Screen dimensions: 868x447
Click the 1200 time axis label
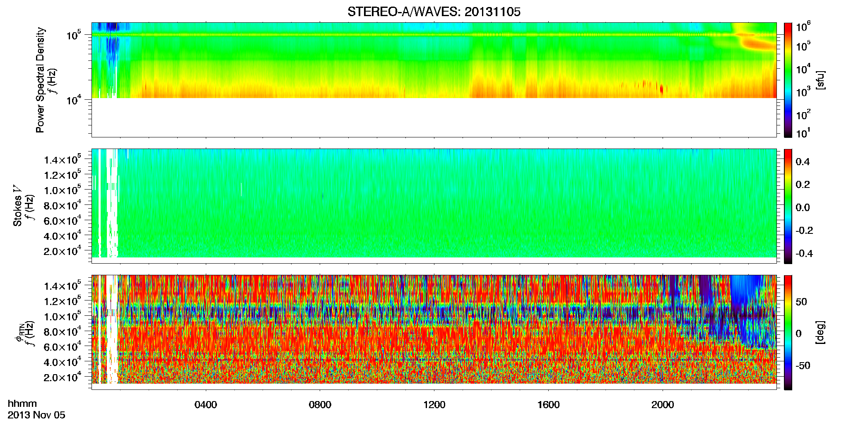434,405
